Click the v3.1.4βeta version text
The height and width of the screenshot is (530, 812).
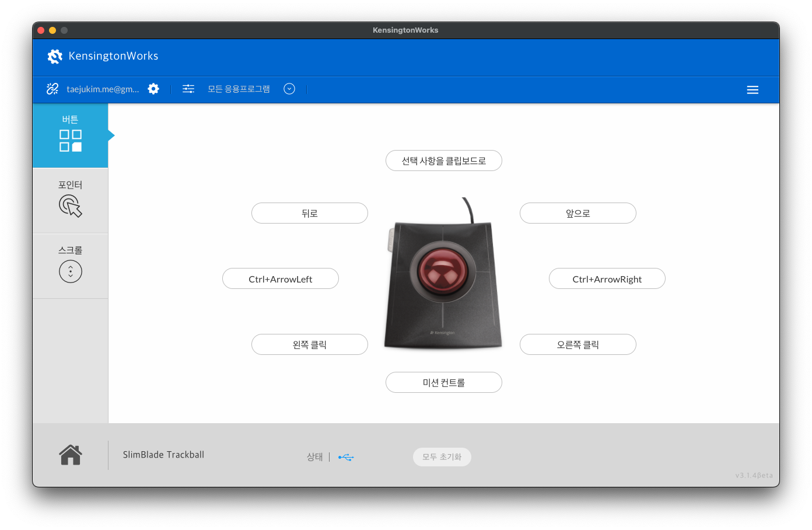[x=754, y=475]
